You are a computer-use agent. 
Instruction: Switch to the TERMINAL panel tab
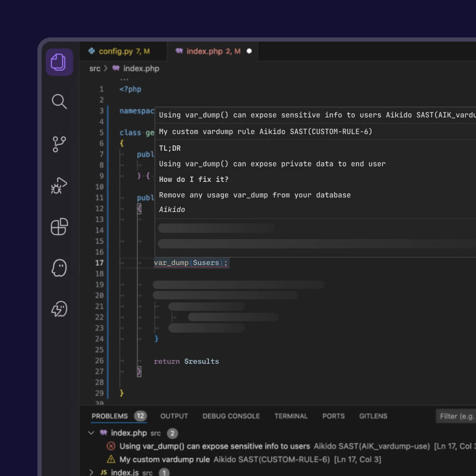(291, 416)
